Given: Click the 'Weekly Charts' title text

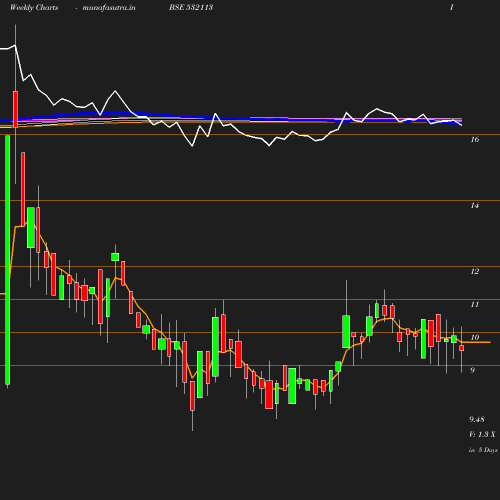Looking at the screenshot, I should pyautogui.click(x=34, y=8).
